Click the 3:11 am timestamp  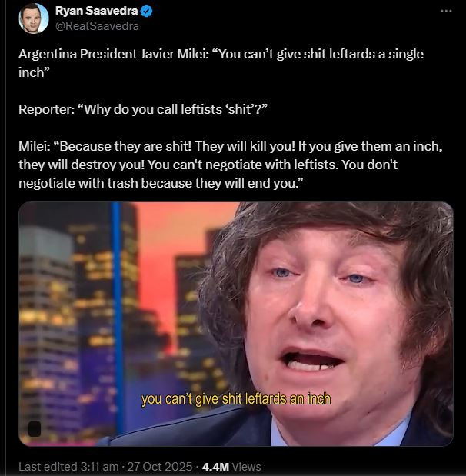[x=99, y=466]
